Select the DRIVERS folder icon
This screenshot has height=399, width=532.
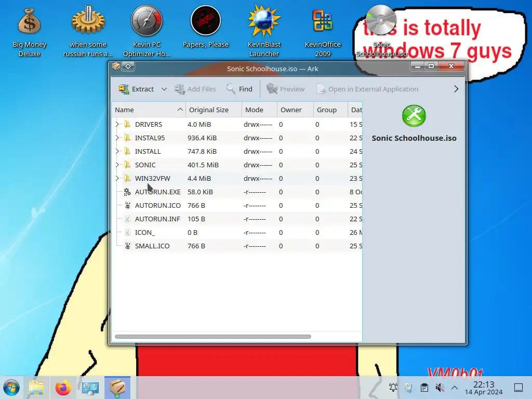pos(127,124)
